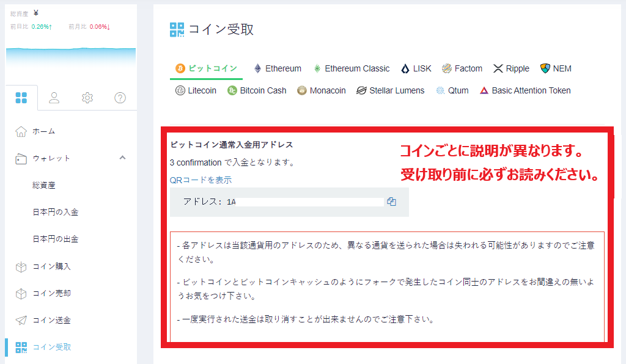Click the LISK droplet icon
626x364 pixels.
(x=405, y=68)
